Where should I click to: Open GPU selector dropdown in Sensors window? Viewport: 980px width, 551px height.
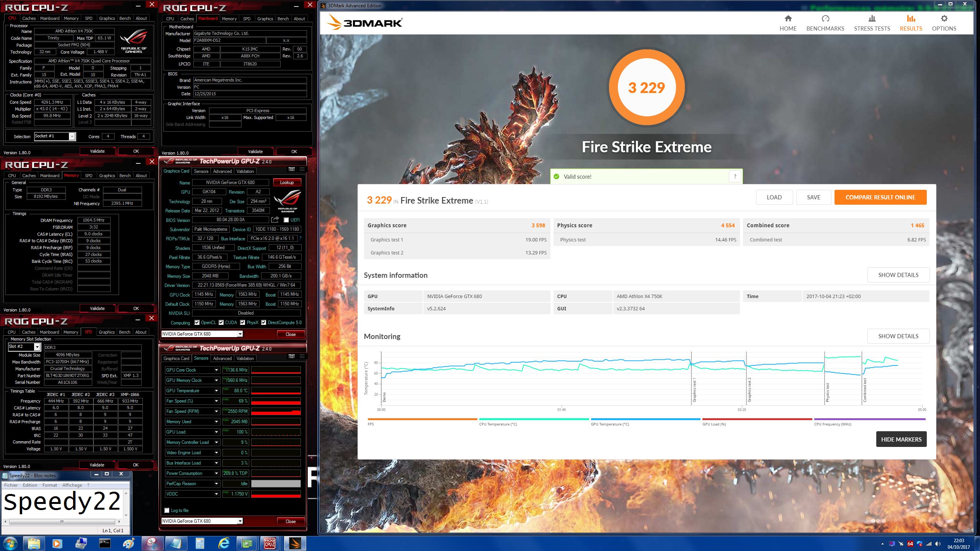coord(240,521)
